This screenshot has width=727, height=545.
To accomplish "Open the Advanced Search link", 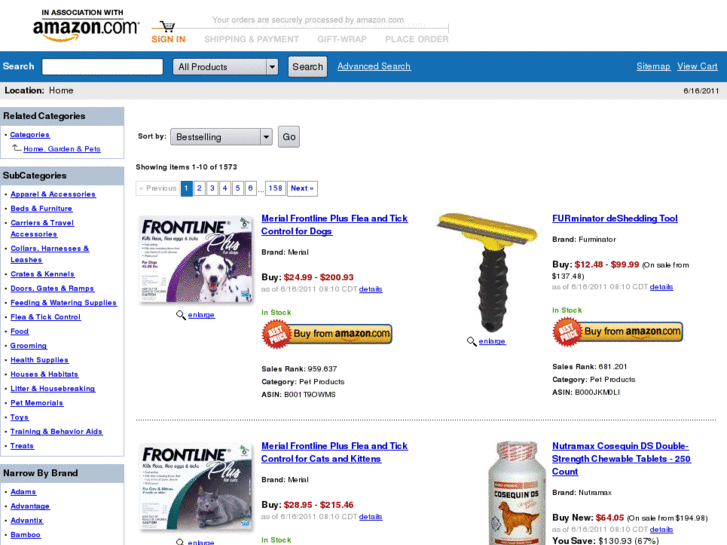I will coord(374,66).
